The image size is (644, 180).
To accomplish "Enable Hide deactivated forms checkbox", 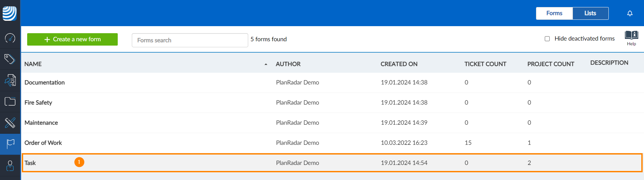I will tap(547, 39).
